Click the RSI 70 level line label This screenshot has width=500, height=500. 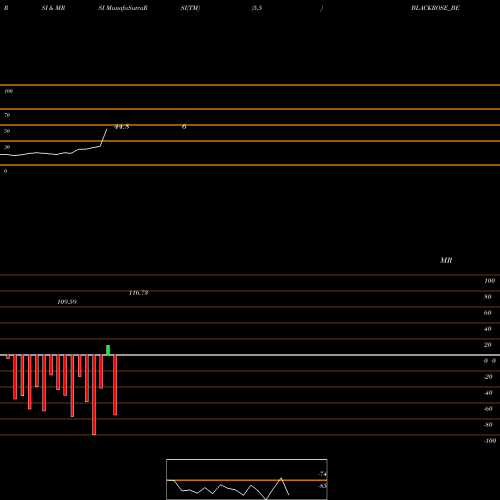click(7, 115)
